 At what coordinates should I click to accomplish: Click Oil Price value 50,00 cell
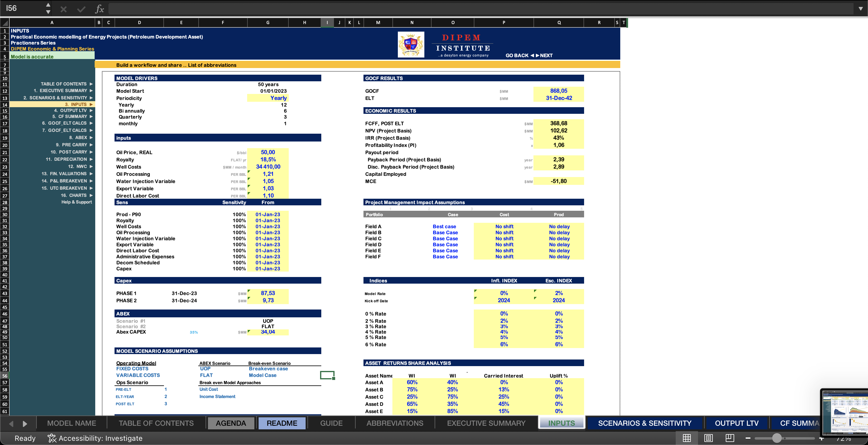268,152
